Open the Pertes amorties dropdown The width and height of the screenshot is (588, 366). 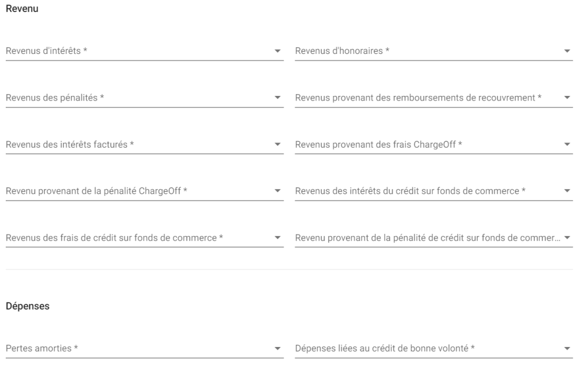click(x=144, y=348)
